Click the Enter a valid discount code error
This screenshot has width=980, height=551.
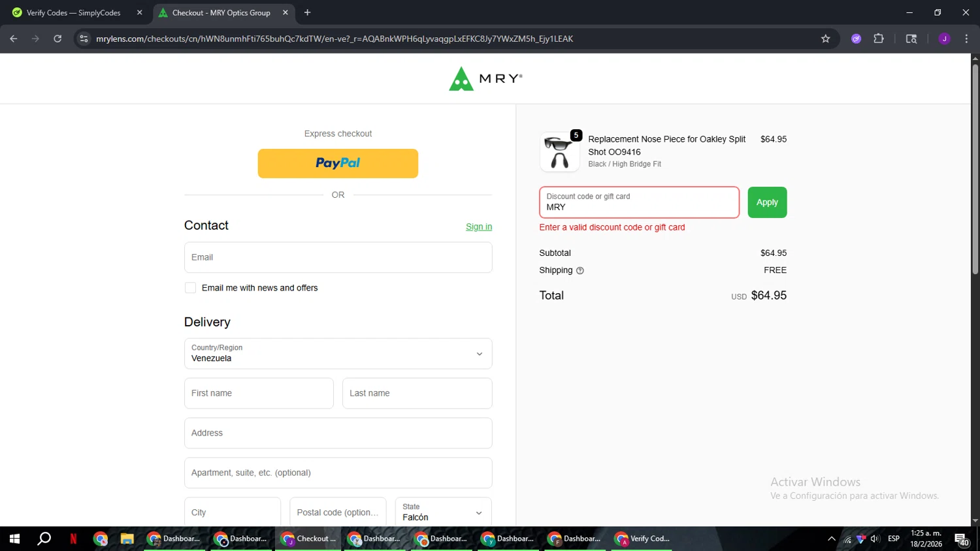[612, 227]
